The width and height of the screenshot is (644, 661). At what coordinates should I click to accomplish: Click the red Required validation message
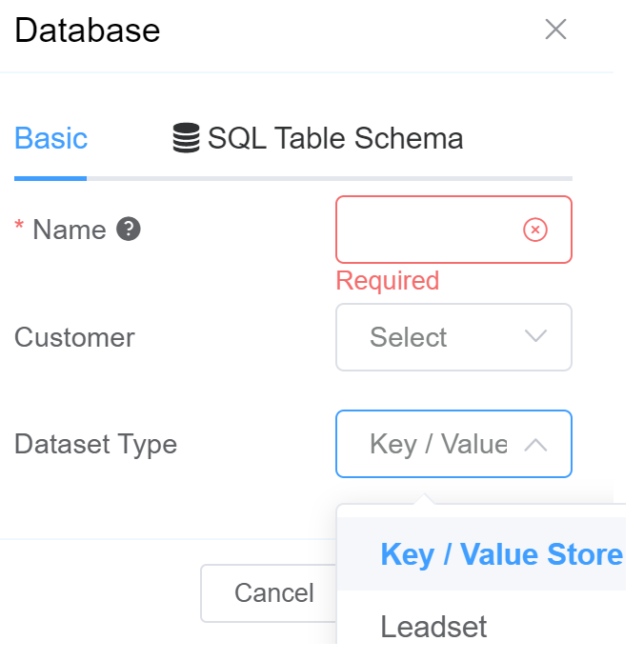click(x=388, y=281)
